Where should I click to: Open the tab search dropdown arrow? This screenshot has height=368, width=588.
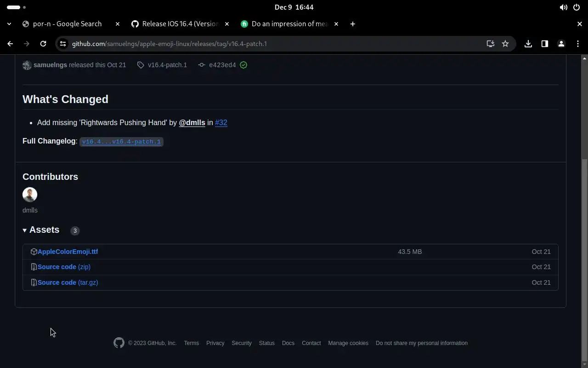[9, 24]
